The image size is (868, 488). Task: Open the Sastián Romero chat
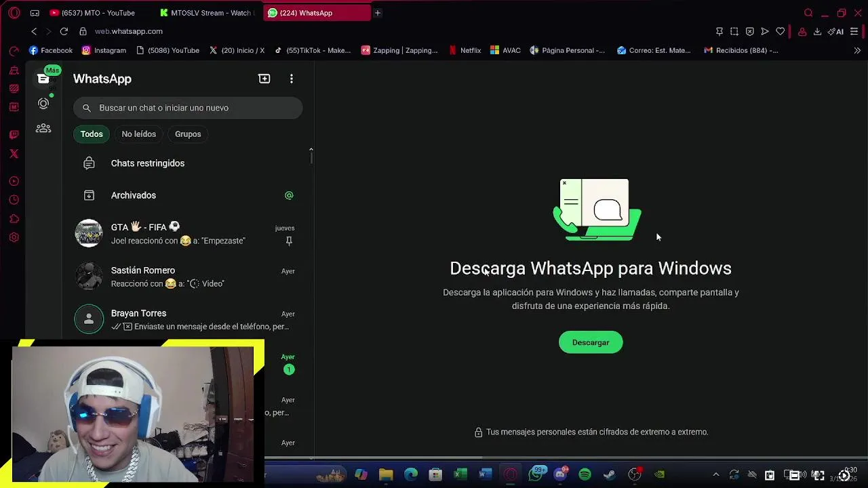point(188,277)
